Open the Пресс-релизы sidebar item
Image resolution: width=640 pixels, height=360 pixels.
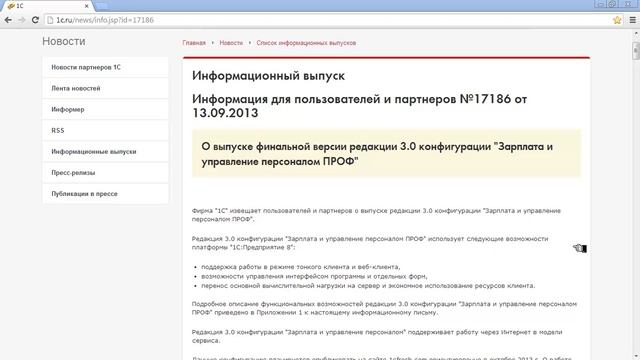coord(105,173)
